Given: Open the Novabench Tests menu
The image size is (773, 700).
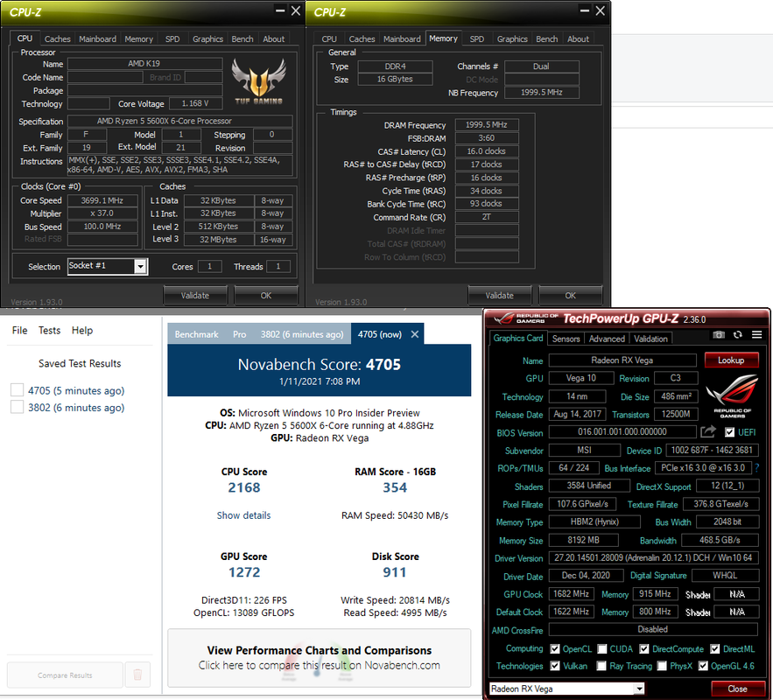Looking at the screenshot, I should (49, 330).
